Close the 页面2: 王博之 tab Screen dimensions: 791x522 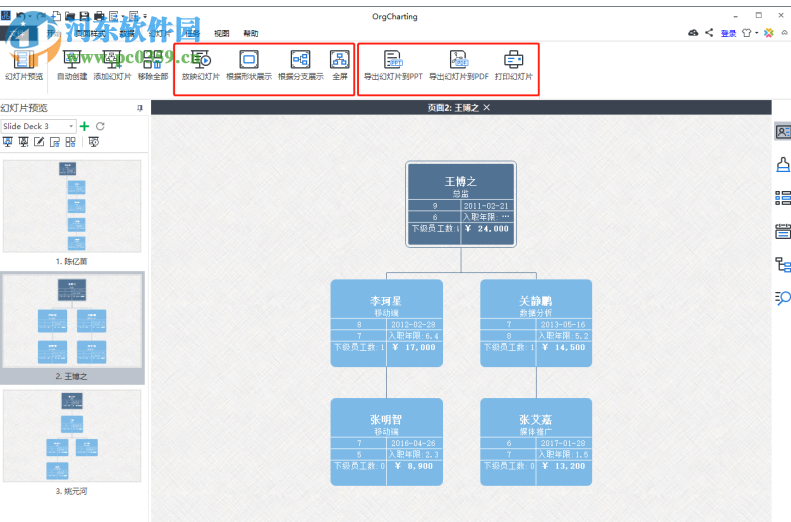487,107
